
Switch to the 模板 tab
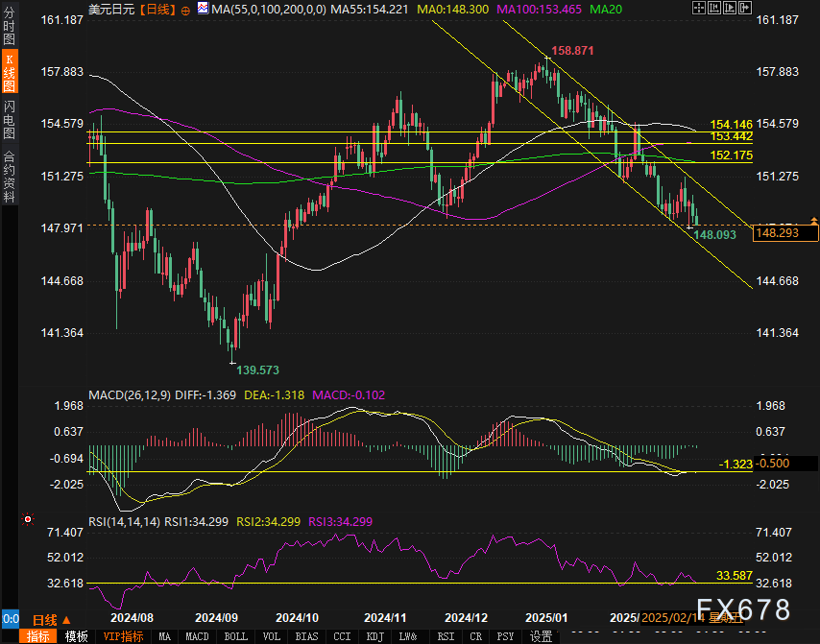point(76,636)
